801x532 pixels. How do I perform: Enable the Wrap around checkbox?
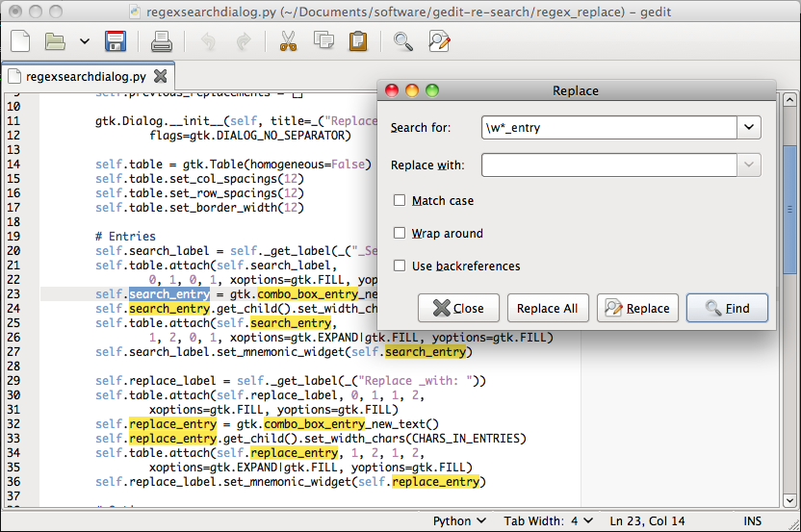400,234
